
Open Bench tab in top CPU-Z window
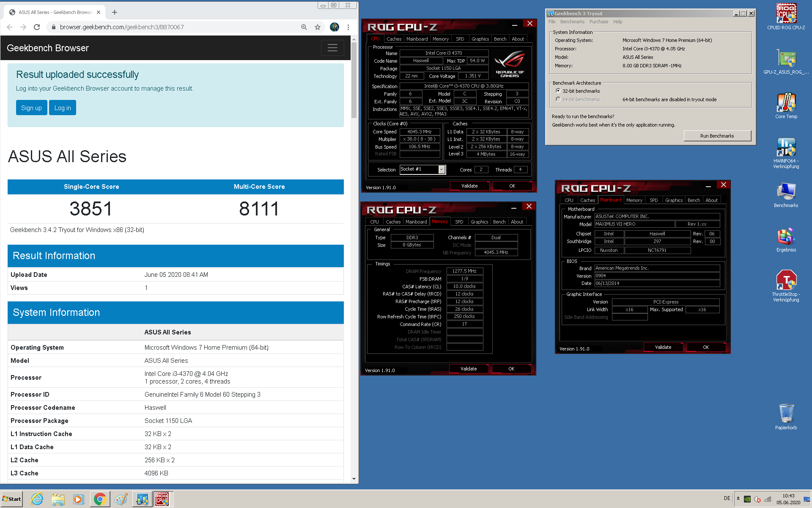500,39
